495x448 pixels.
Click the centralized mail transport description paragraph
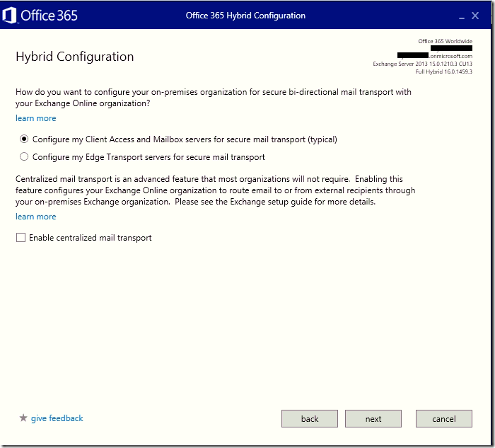tap(215, 191)
